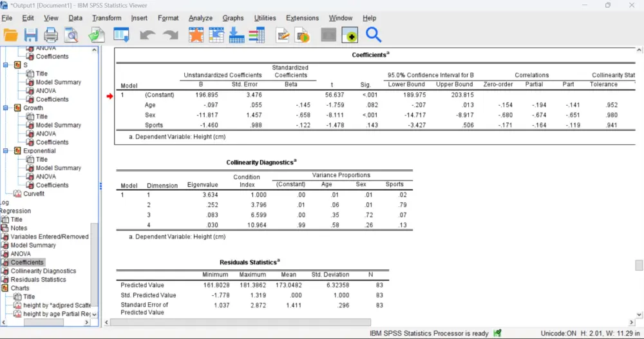Click the output pane horizontal scrollbar thumb
The height and width of the screenshot is (339, 644).
pyautogui.click(x=241, y=322)
